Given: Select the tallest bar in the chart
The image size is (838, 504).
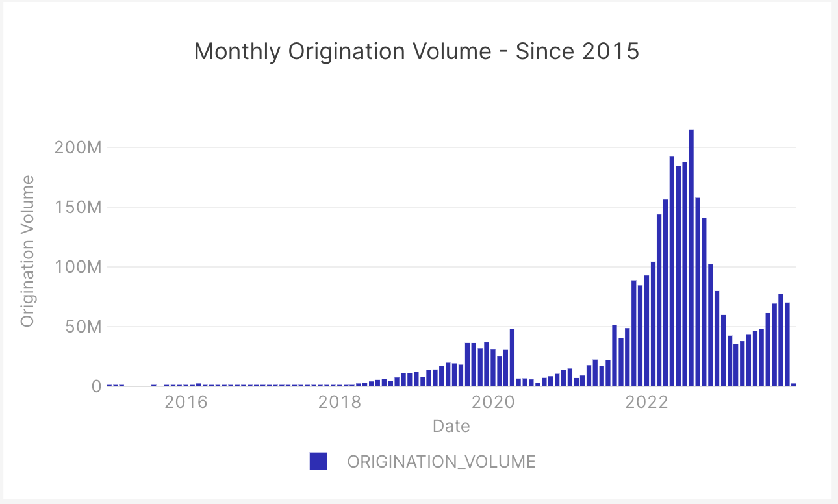Looking at the screenshot, I should [x=691, y=260].
